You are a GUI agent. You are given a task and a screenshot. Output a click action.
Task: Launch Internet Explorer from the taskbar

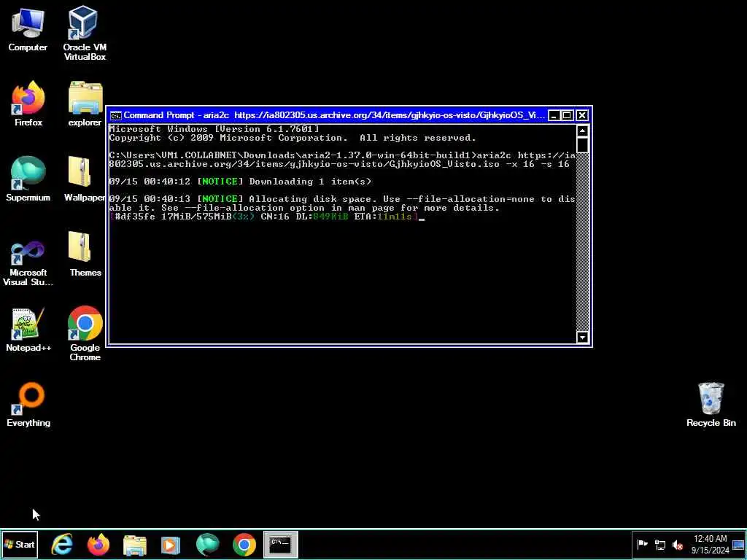point(62,544)
